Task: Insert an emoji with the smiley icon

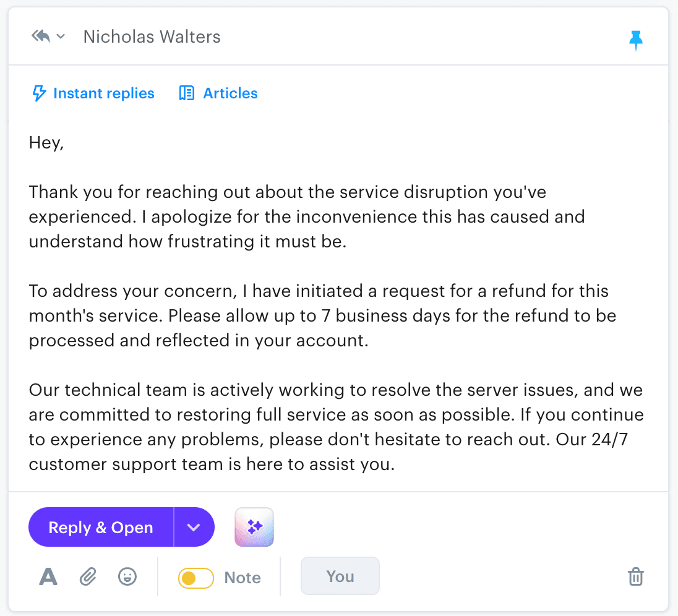Action: tap(127, 576)
